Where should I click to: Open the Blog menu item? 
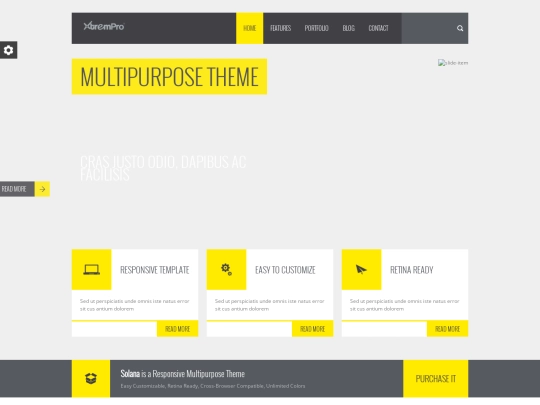(x=349, y=28)
